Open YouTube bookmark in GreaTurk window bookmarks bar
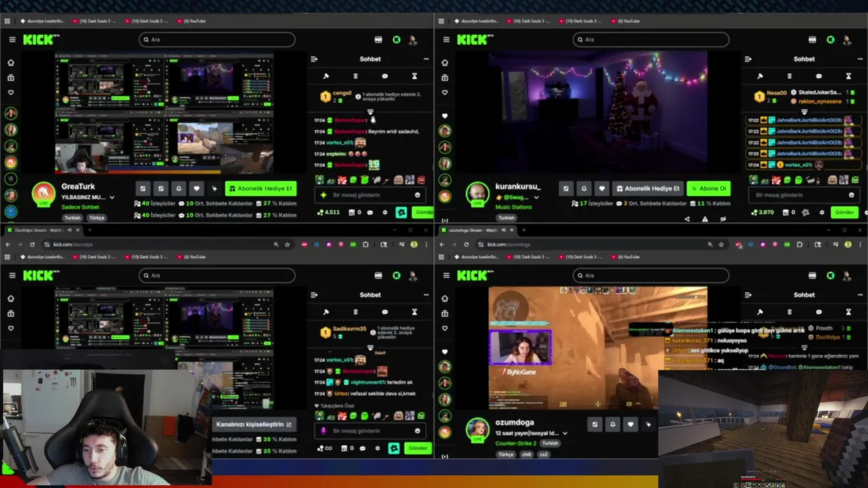The height and width of the screenshot is (488, 868). pyautogui.click(x=191, y=21)
